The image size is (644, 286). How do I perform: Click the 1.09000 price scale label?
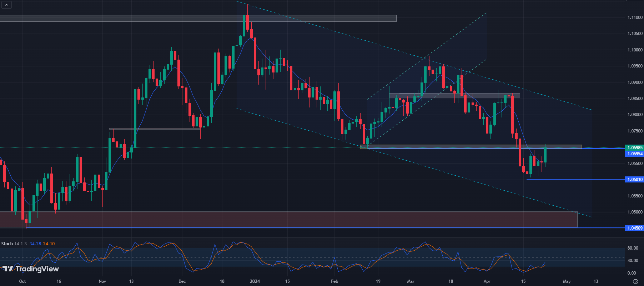(635, 82)
